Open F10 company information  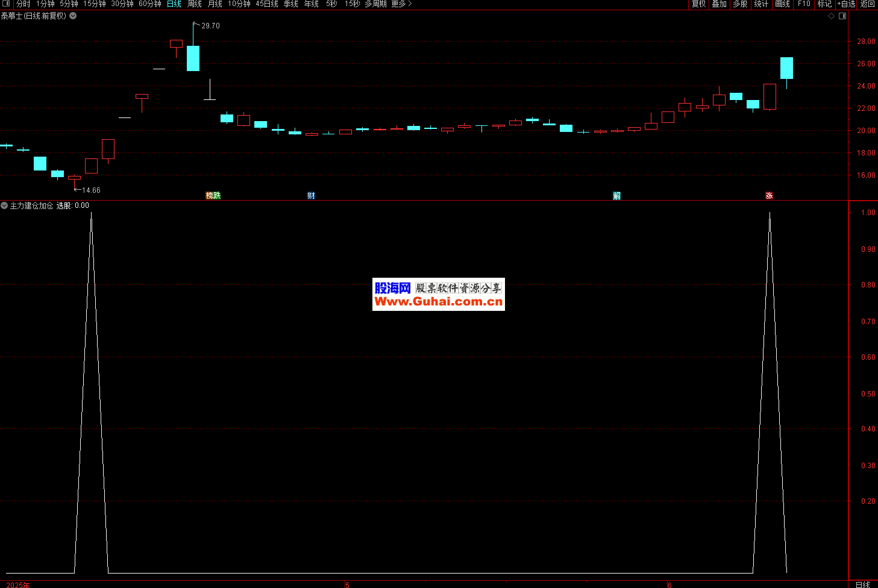[x=804, y=4]
